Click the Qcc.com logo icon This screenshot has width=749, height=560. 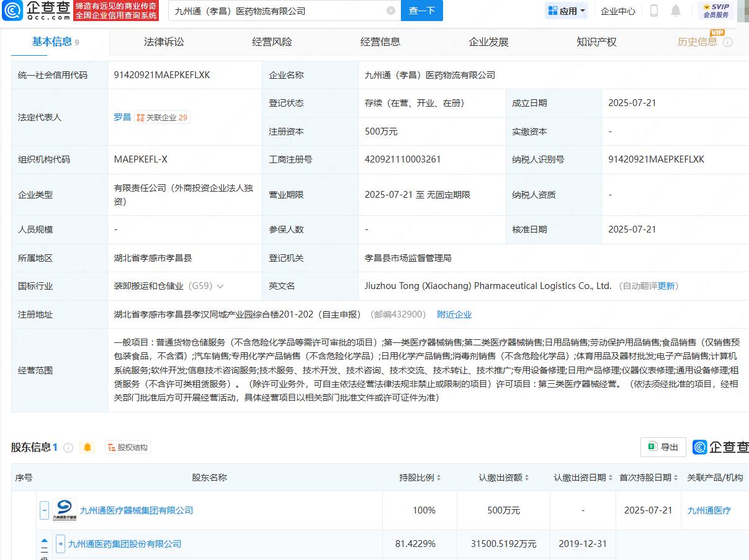(12, 11)
